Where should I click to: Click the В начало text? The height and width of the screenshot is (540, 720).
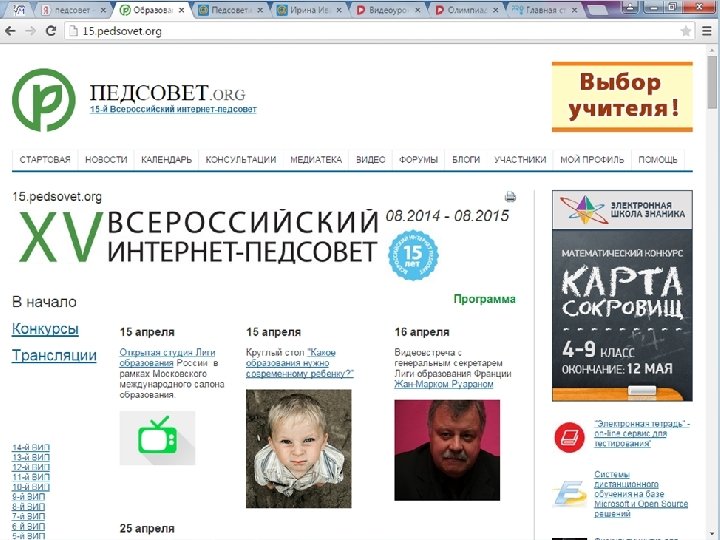tap(44, 302)
